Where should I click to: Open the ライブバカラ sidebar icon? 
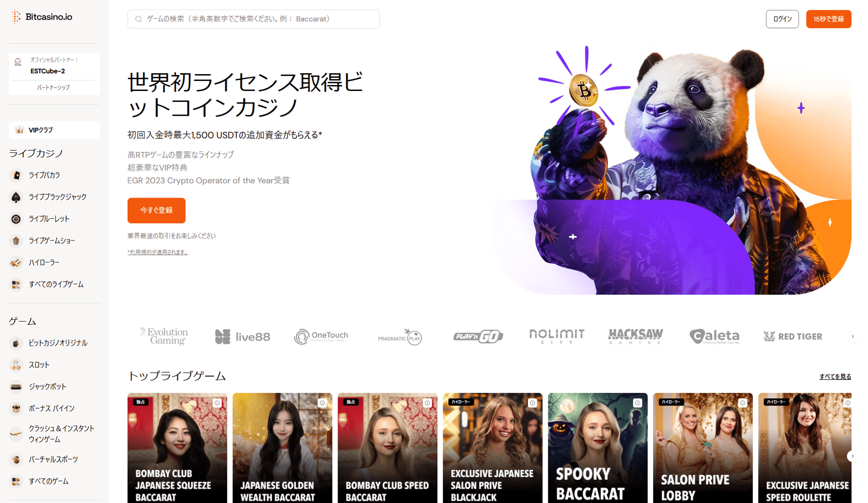16,175
